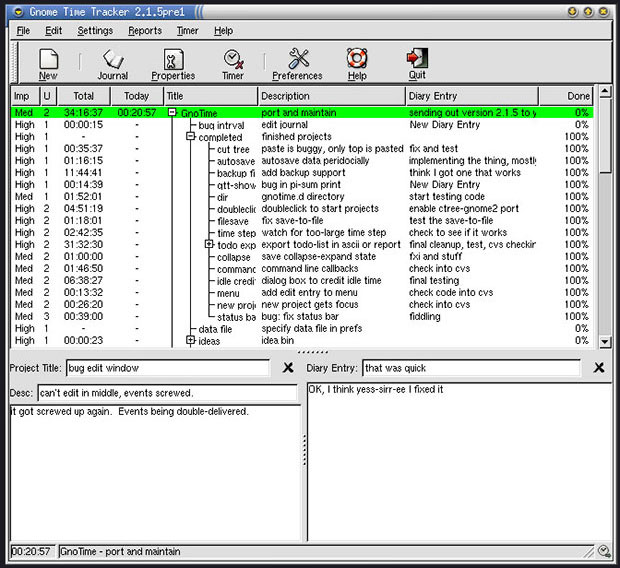Select the 'bug intrval' project row

302,125
